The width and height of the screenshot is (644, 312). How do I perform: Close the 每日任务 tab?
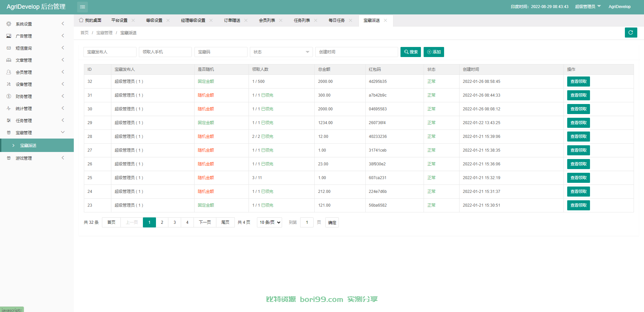(x=351, y=20)
